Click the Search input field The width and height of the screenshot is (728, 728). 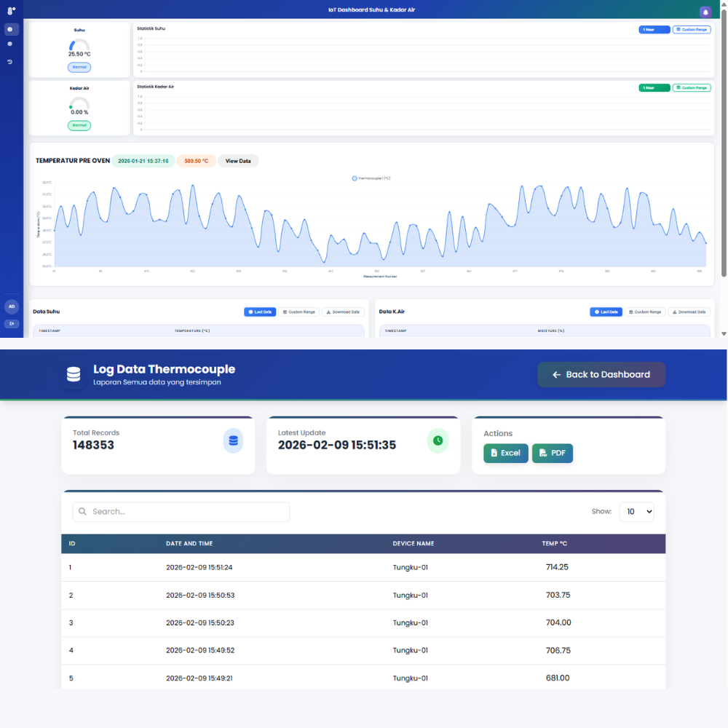pyautogui.click(x=181, y=512)
